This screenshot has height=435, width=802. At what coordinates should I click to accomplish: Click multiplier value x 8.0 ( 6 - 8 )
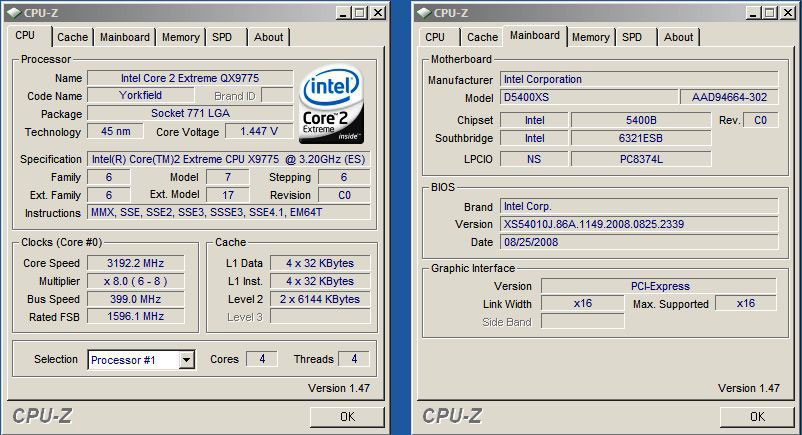point(136,281)
